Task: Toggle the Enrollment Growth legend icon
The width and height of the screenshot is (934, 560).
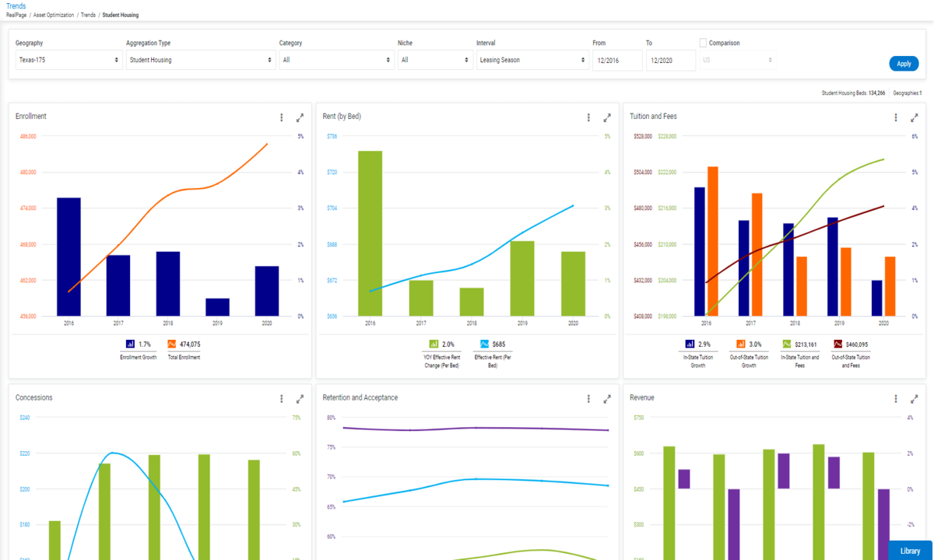Action: click(130, 344)
